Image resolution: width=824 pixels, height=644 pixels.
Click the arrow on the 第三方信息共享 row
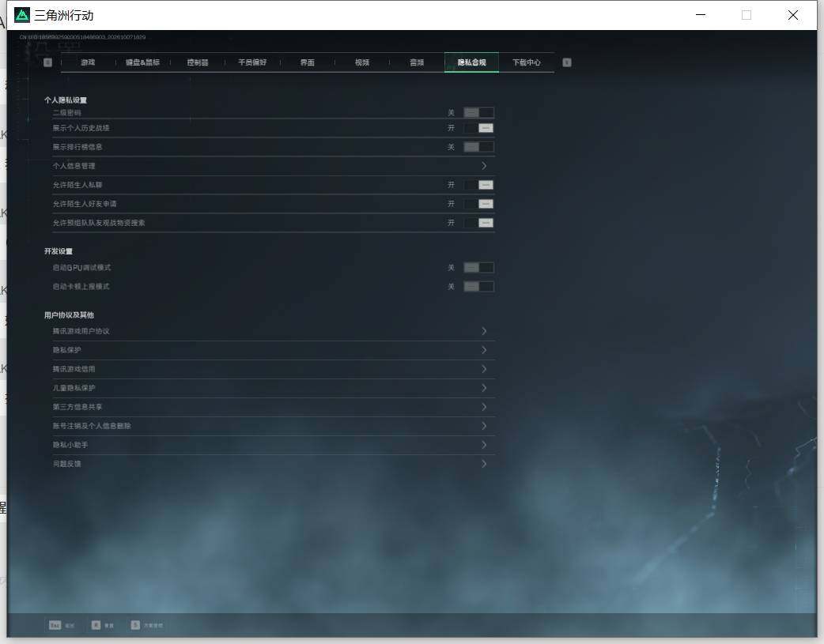(x=484, y=407)
